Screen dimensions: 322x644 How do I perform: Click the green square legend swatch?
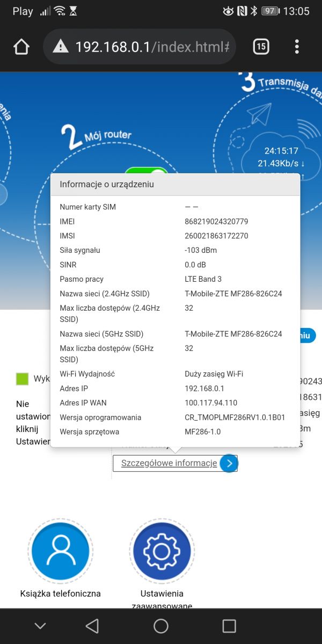coord(22,379)
